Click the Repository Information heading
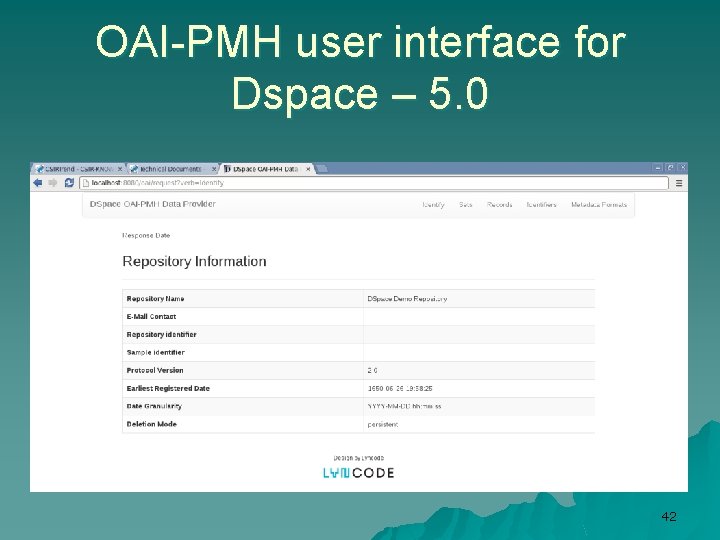Image resolution: width=720 pixels, height=540 pixels. tap(194, 261)
